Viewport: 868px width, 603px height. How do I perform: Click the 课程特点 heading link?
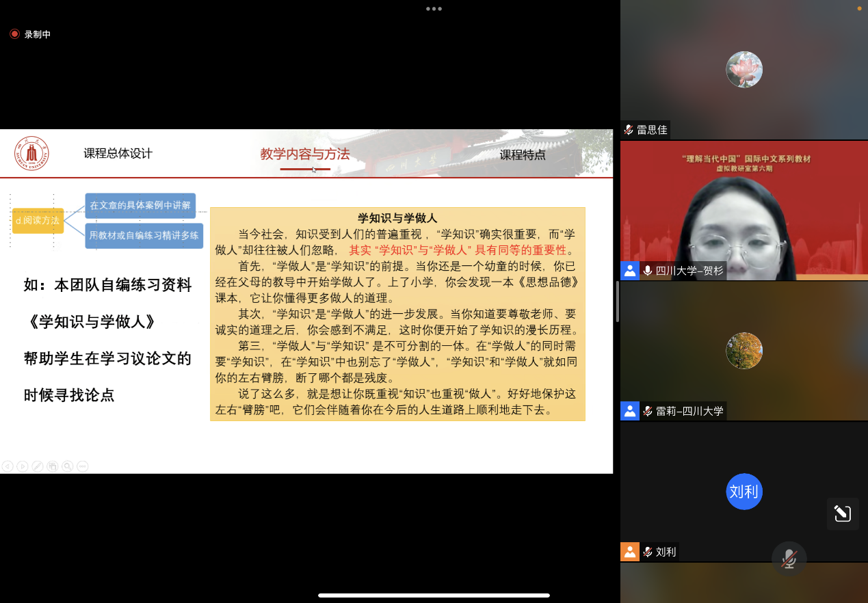click(523, 155)
